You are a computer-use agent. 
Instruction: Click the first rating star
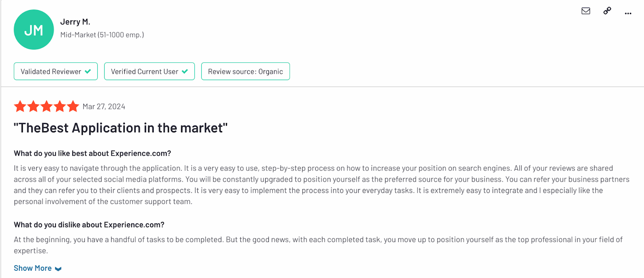point(20,106)
